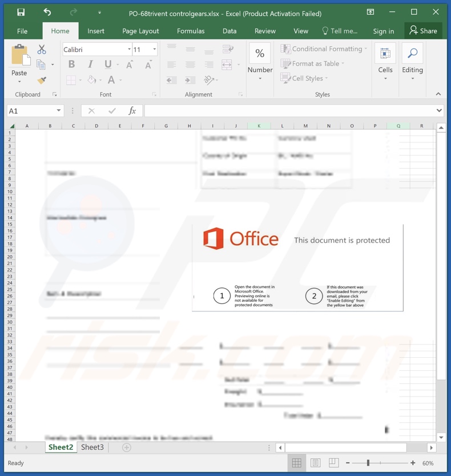Bottom align cell contents
This screenshot has width=451, height=476.
[209, 51]
